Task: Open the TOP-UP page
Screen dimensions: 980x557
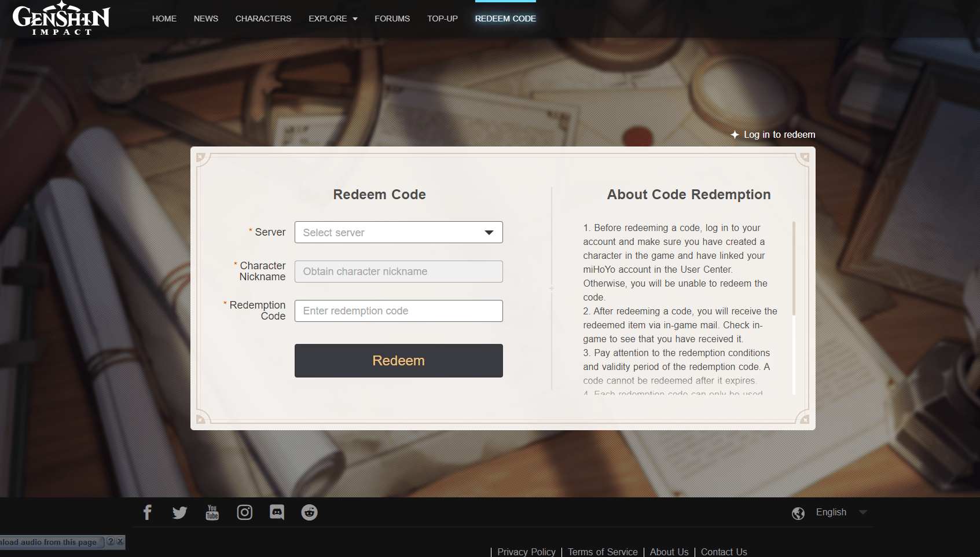Action: [442, 19]
